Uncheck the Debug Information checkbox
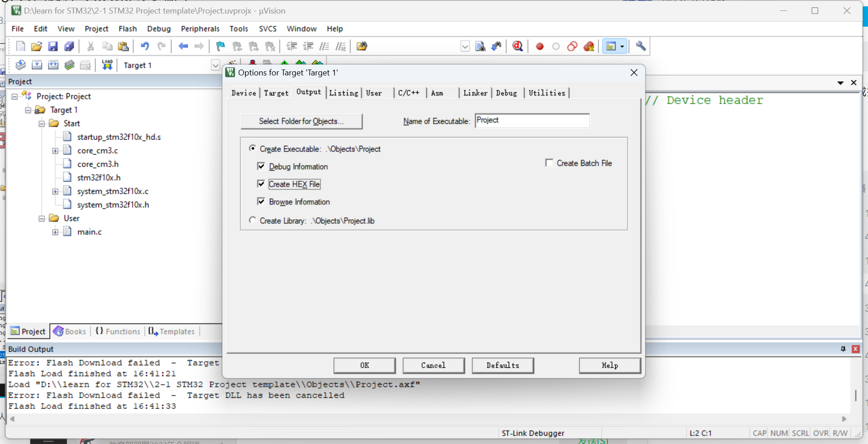Screen dimensions: 868x444 pos(261,166)
